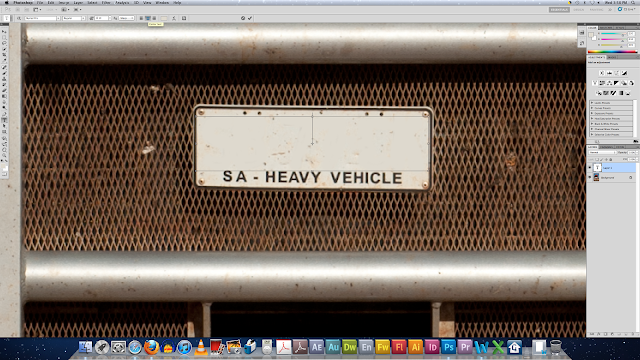640x360 pixels.
Task: Open the File menu
Action: [x=40, y=2]
